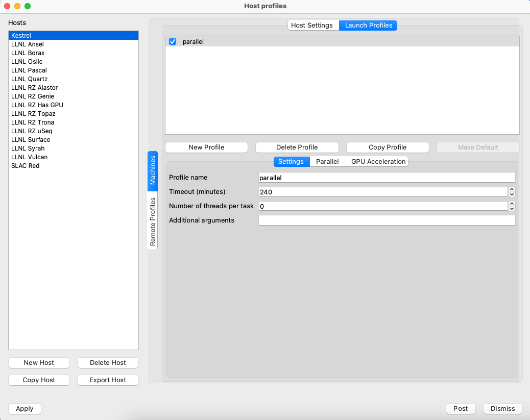Choose SLAC Red host entry

point(25,166)
